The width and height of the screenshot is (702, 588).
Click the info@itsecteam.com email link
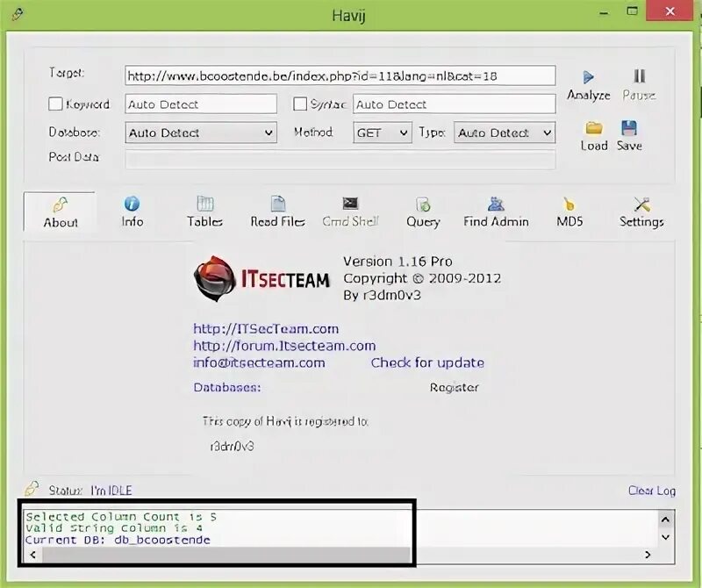click(x=259, y=362)
